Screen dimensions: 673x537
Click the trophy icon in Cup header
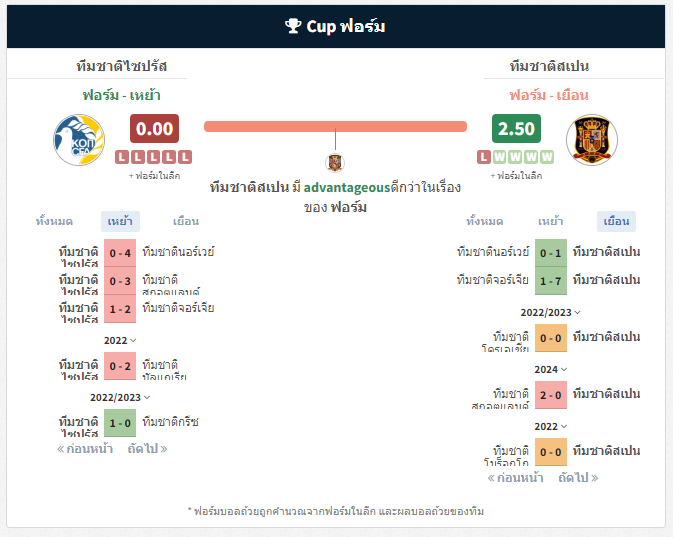tap(294, 26)
